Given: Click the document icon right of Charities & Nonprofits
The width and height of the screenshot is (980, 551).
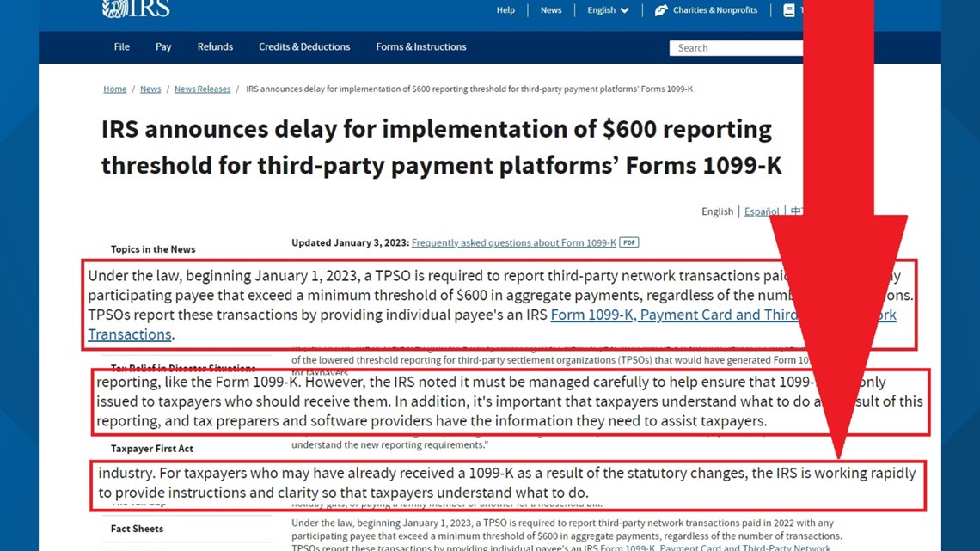Looking at the screenshot, I should tap(789, 10).
